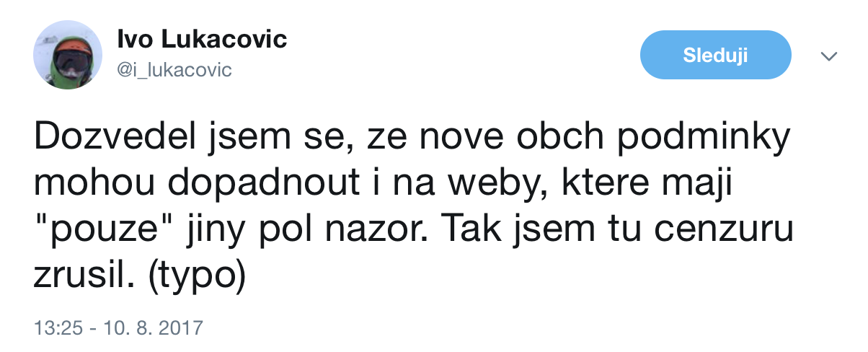The image size is (868, 352).
Task: Click the @i_lukacovic handle
Action: tap(174, 69)
